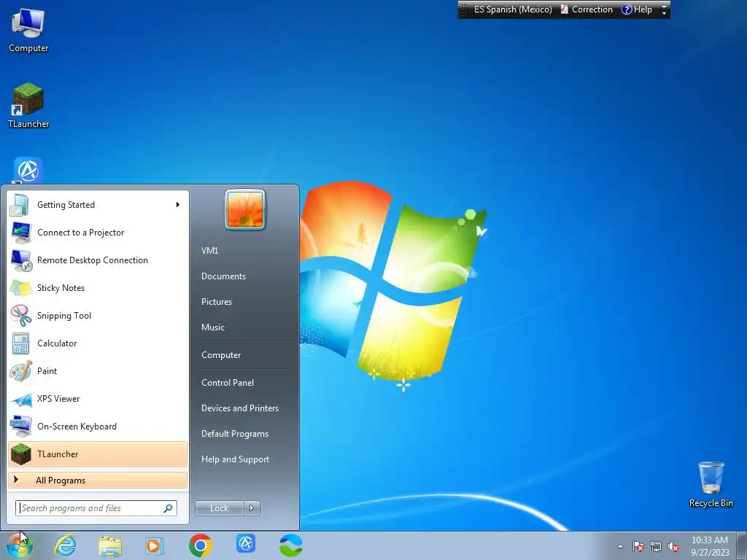Click the Action Center flag icon
The image size is (747, 560).
tap(638, 547)
